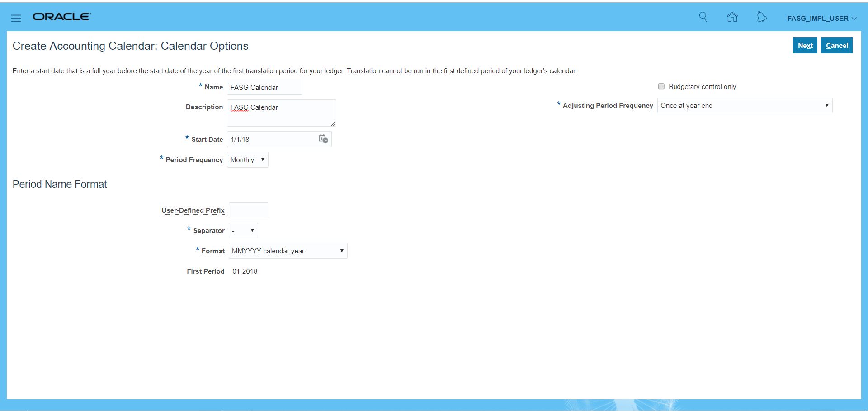868x411 pixels.
Task: Open the watchlist flag icon
Action: pyautogui.click(x=762, y=17)
